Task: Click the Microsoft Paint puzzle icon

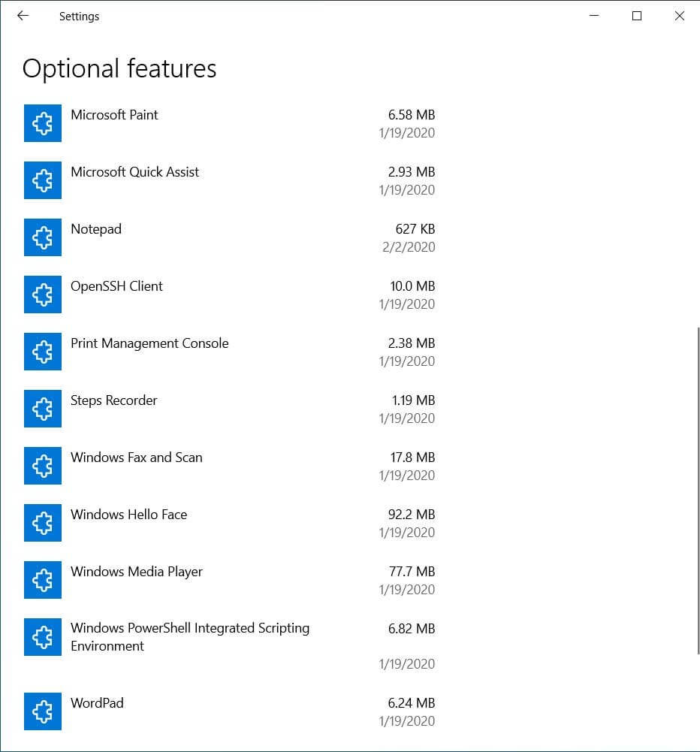Action: tap(43, 123)
